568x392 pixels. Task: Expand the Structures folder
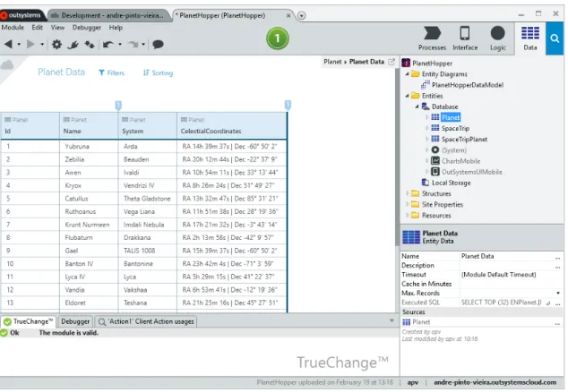point(407,193)
